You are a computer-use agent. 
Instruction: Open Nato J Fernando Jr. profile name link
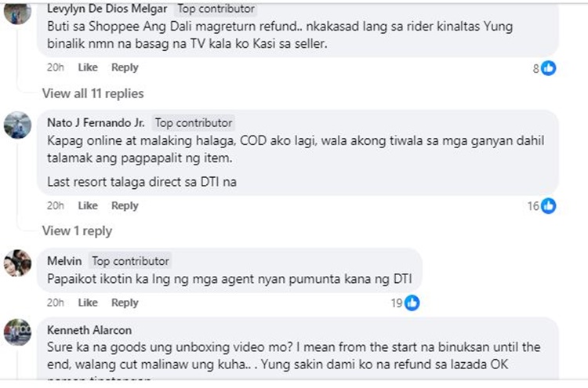coord(96,123)
